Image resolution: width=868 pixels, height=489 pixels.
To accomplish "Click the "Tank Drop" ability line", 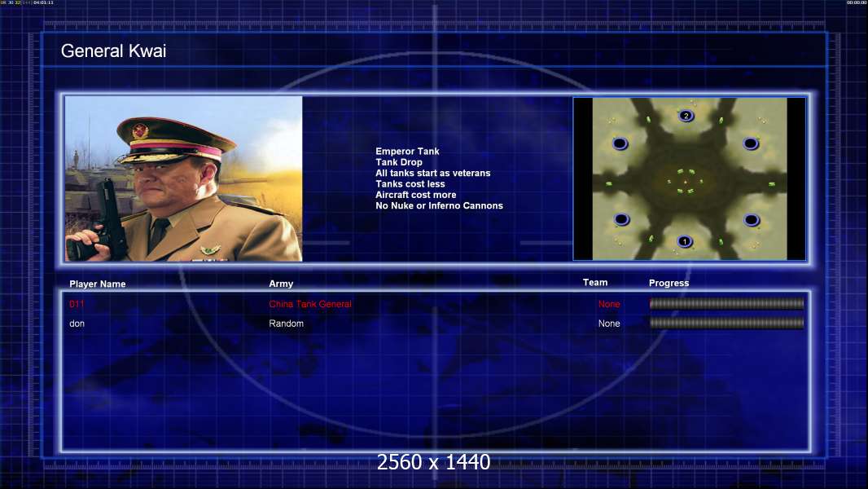I will 398,162.
